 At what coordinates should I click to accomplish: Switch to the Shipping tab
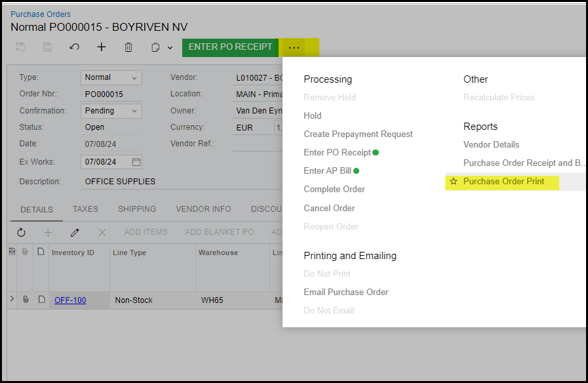pyautogui.click(x=137, y=209)
